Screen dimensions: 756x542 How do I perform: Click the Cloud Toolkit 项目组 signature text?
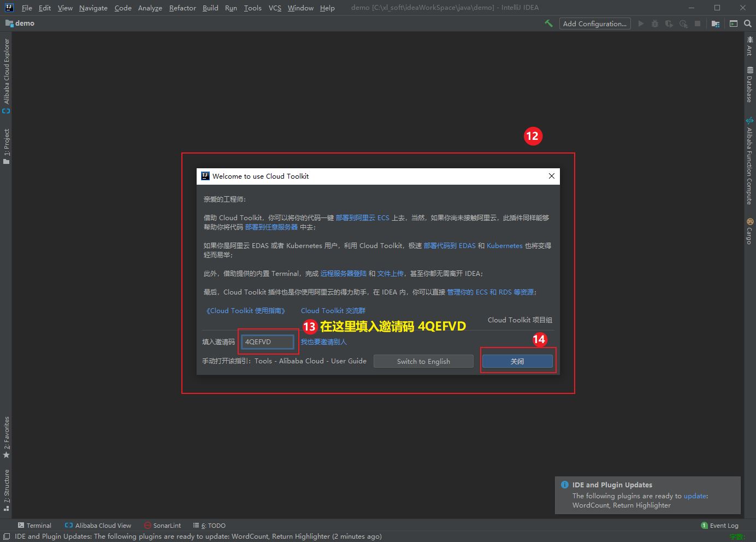pyautogui.click(x=520, y=320)
